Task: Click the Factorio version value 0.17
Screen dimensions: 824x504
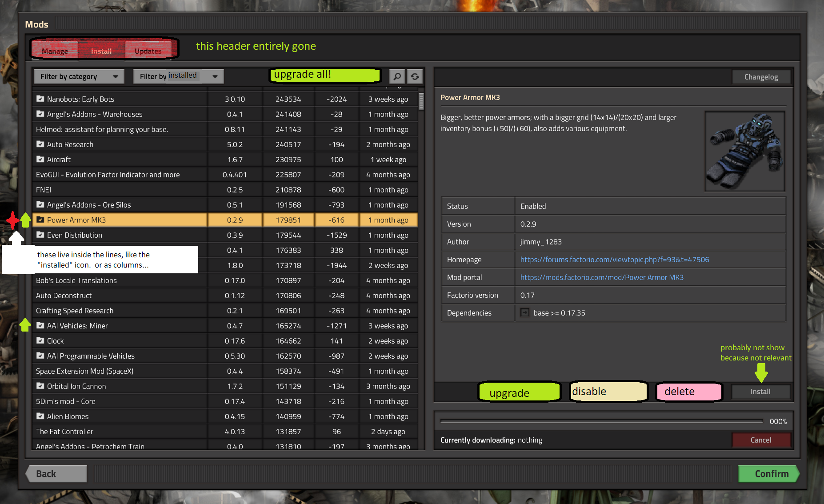Action: click(527, 295)
